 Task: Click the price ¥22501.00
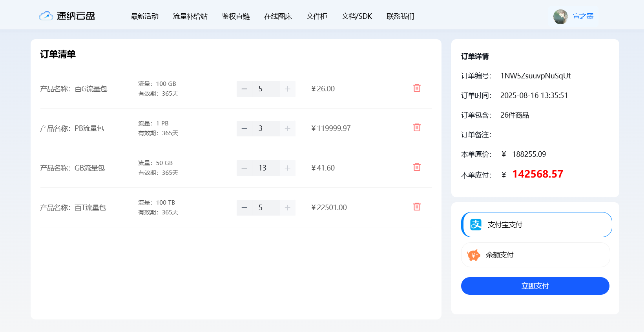[329, 207]
